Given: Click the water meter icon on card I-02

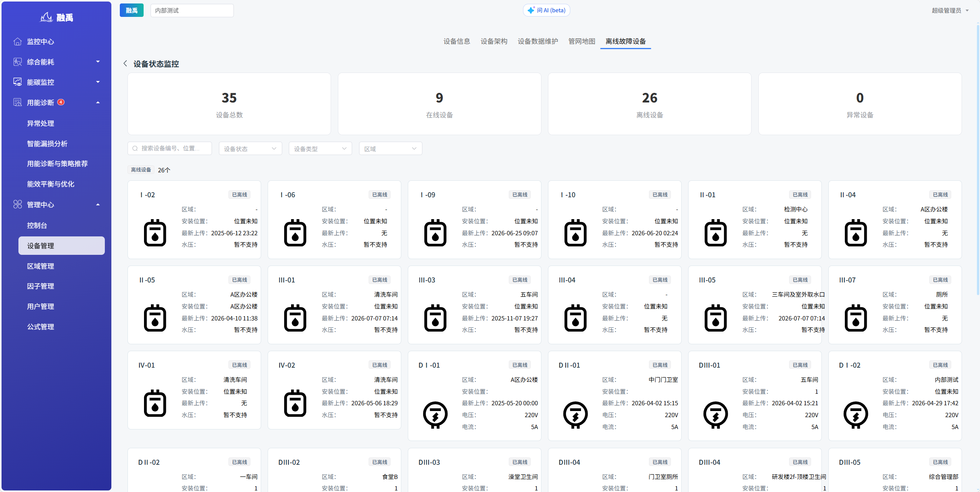Looking at the screenshot, I should tap(155, 233).
